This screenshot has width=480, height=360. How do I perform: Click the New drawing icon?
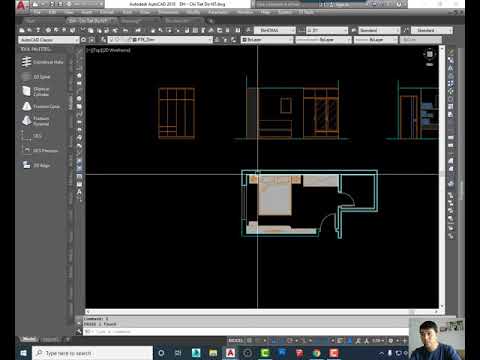(x=22, y=30)
